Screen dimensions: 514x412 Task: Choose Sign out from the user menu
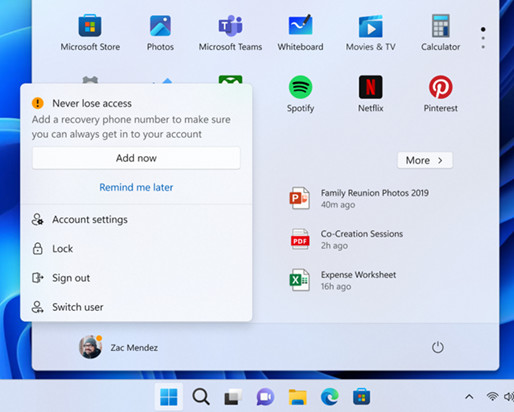(136, 278)
